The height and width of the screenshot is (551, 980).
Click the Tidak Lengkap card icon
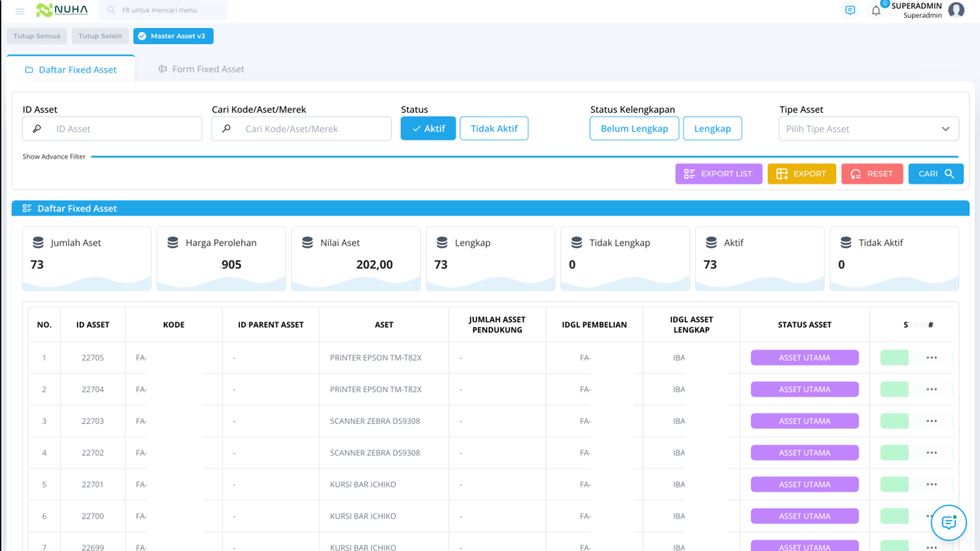(576, 242)
